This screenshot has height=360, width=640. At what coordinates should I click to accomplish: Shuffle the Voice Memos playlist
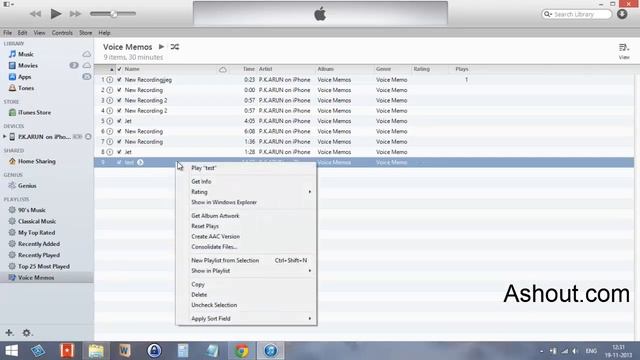pos(175,47)
